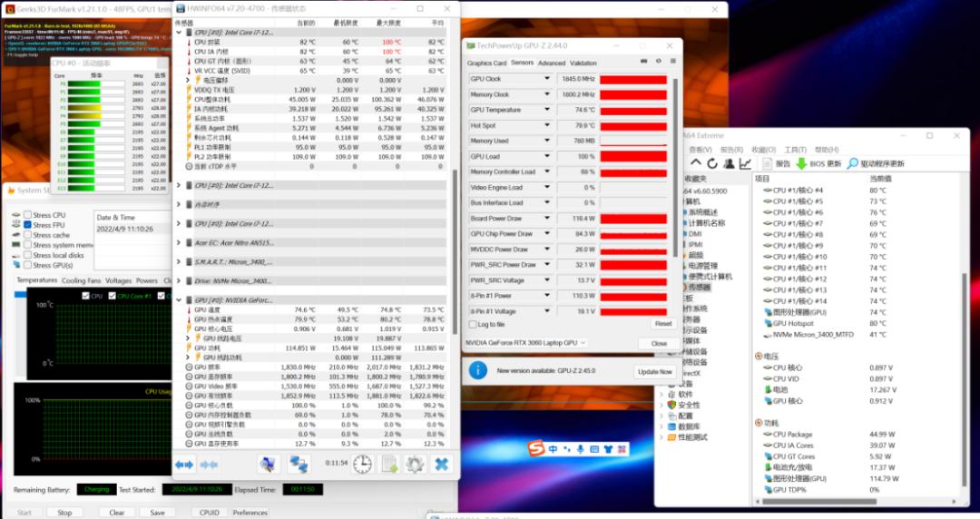The height and width of the screenshot is (519, 980).
Task: Enable the Stress cache checkbox
Action: 27,234
